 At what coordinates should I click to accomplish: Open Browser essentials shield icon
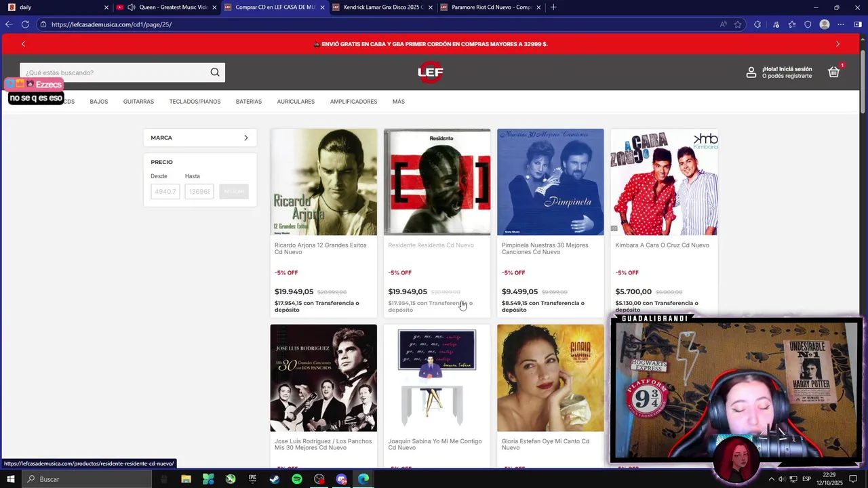pos(808,24)
